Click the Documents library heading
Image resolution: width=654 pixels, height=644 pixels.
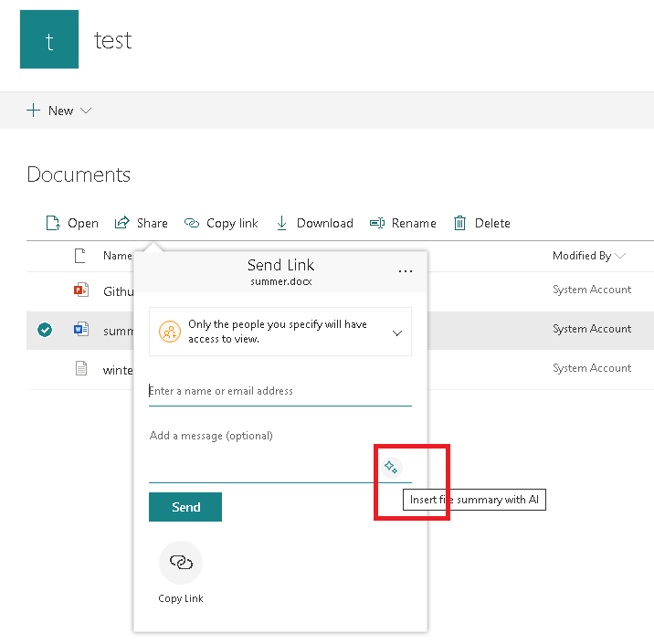(x=79, y=174)
